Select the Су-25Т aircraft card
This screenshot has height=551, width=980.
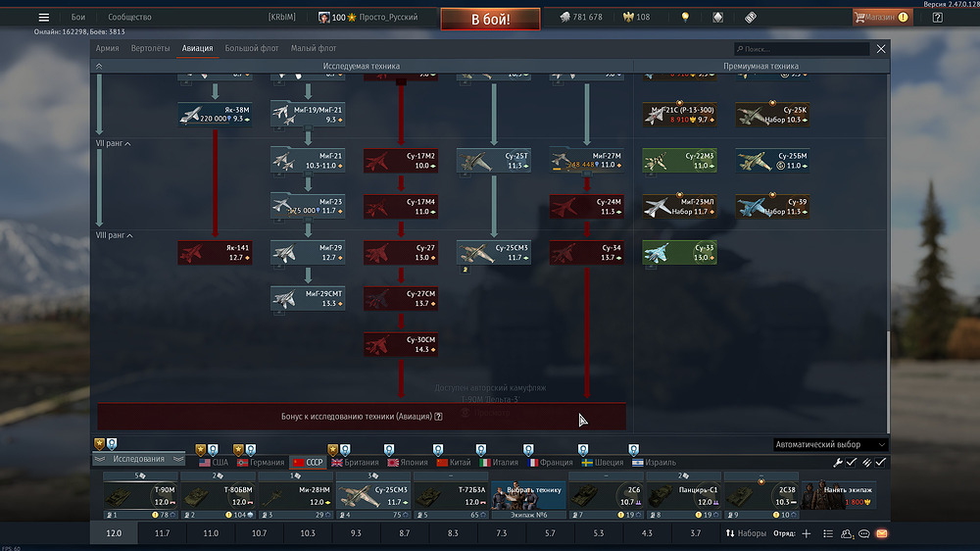click(494, 161)
